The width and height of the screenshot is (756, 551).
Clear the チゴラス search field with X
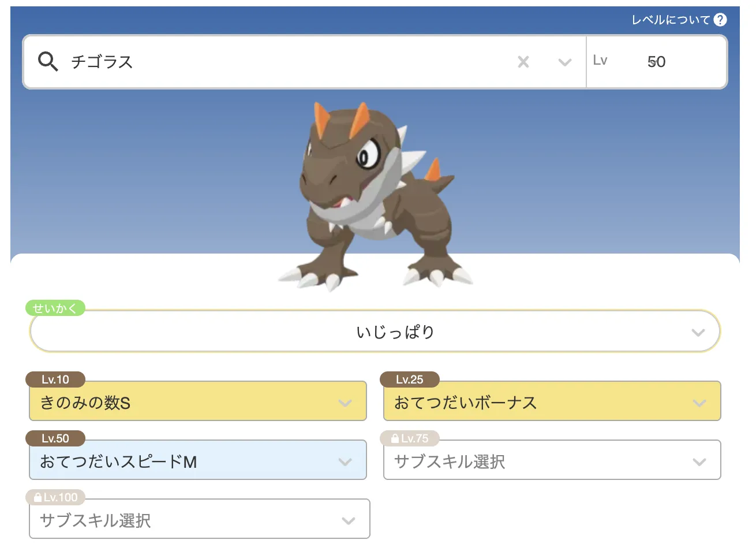point(523,62)
